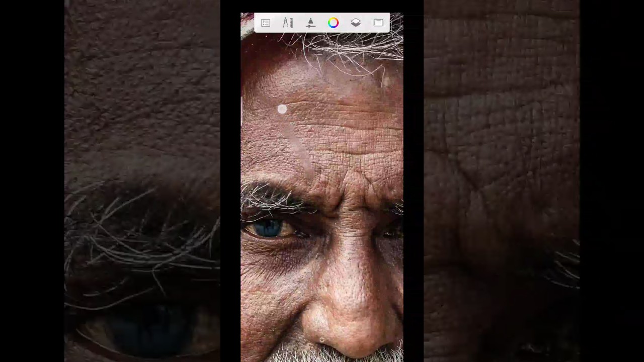644x362 pixels.
Task: Toggle fullscreen canvas view icon
Action: 378,23
